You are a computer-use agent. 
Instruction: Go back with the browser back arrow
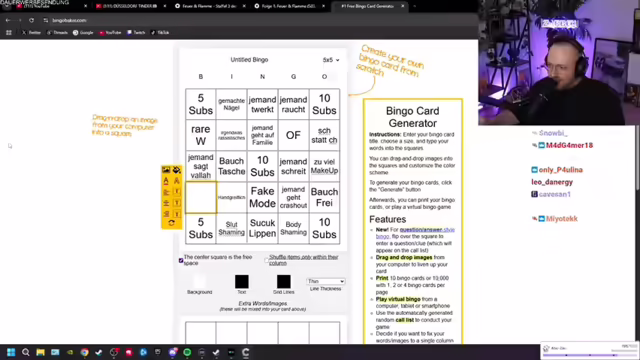point(8,20)
